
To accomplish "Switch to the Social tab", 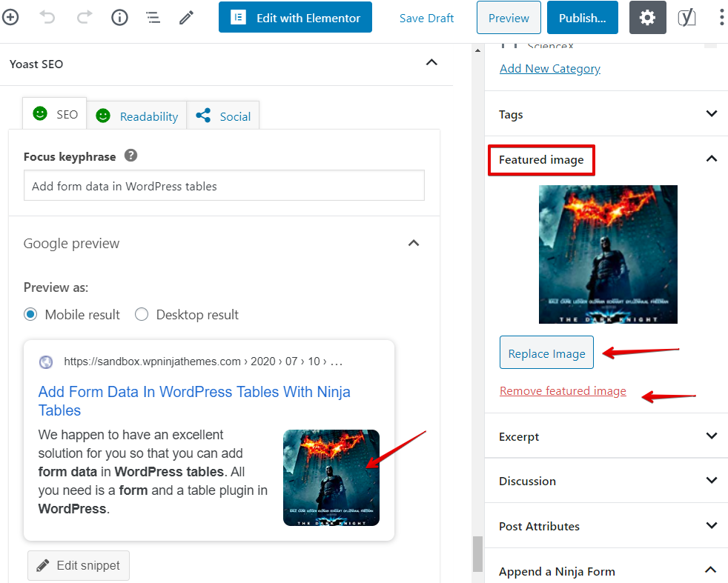I will [223, 116].
